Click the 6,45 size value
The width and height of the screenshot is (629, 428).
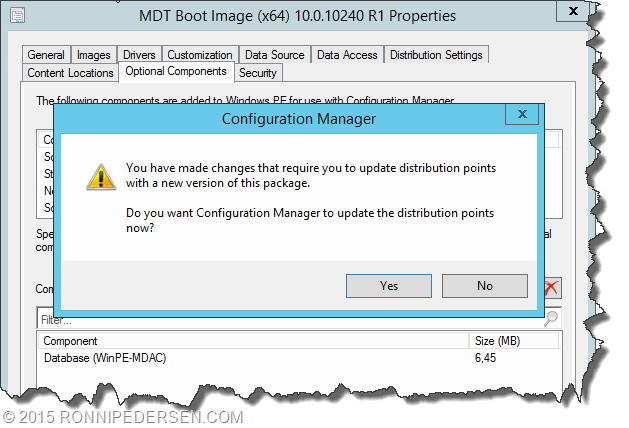coord(485,358)
